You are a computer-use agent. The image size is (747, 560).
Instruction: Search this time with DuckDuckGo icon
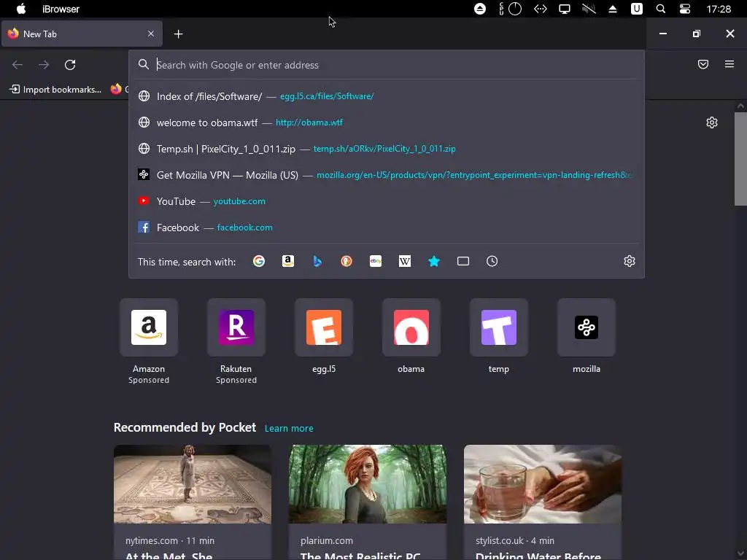tap(347, 262)
